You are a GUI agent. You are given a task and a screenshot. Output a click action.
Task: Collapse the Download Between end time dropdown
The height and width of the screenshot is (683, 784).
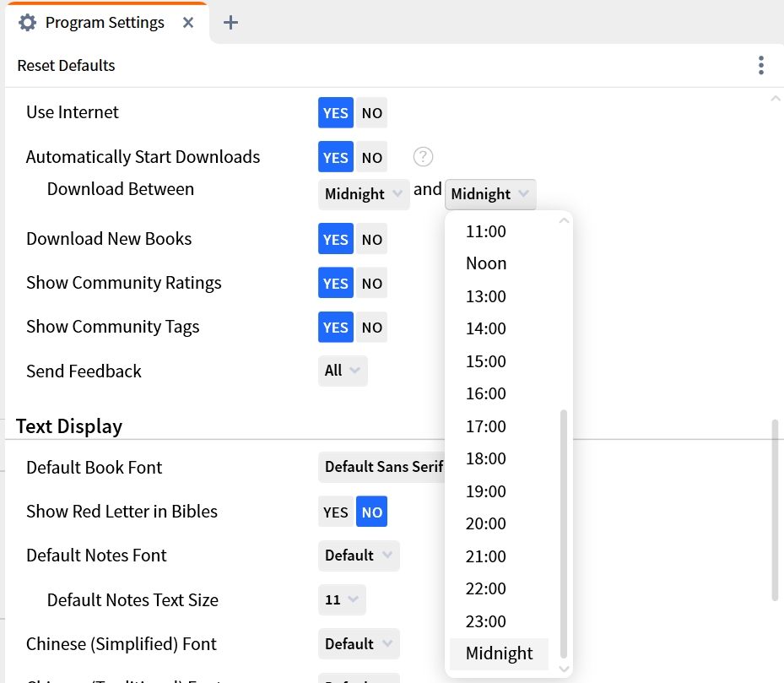(x=490, y=194)
